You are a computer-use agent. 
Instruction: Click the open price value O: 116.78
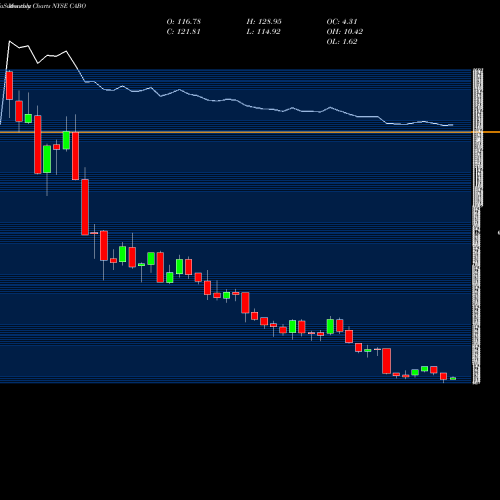[184, 22]
